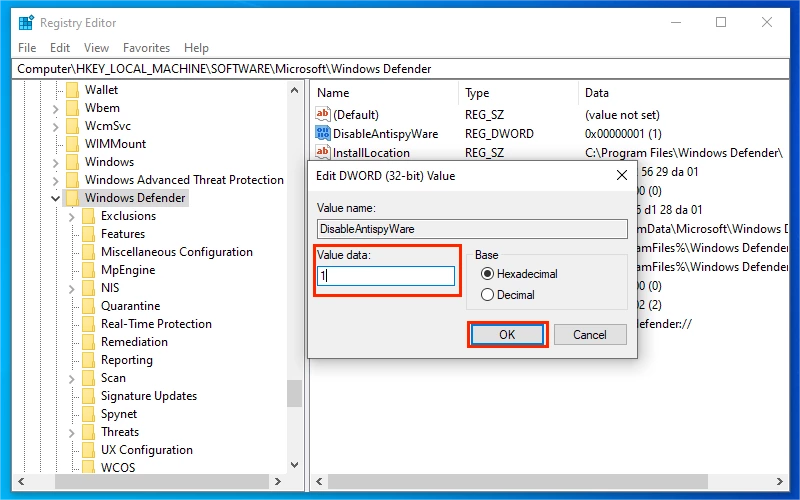Click the values pane horizontal scrollbar thumb
The height and width of the screenshot is (500, 800).
click(517, 481)
